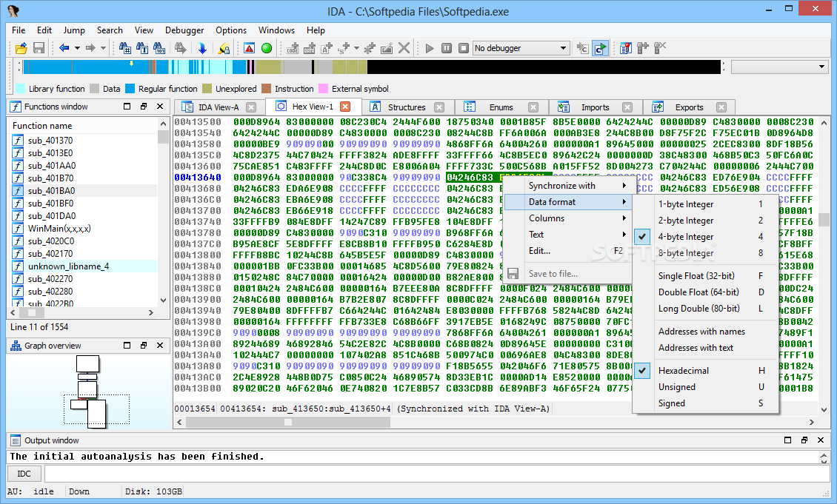
Task: Open the dropdown right of navigation band
Action: pos(779,67)
